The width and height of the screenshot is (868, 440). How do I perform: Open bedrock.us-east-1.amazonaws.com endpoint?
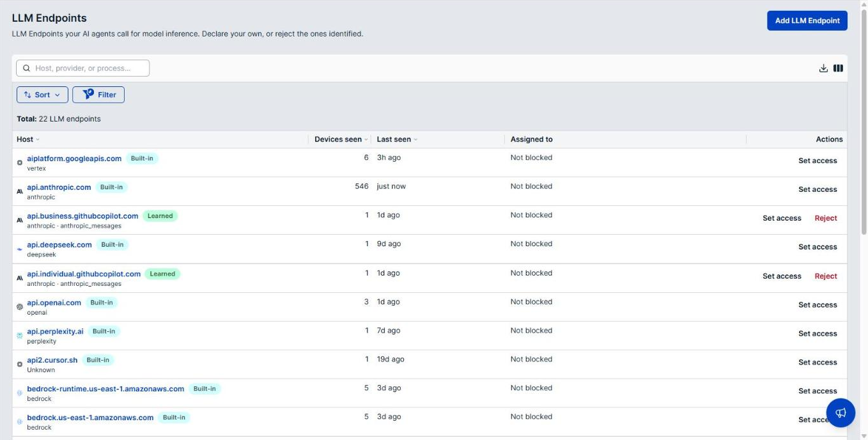[90, 418]
